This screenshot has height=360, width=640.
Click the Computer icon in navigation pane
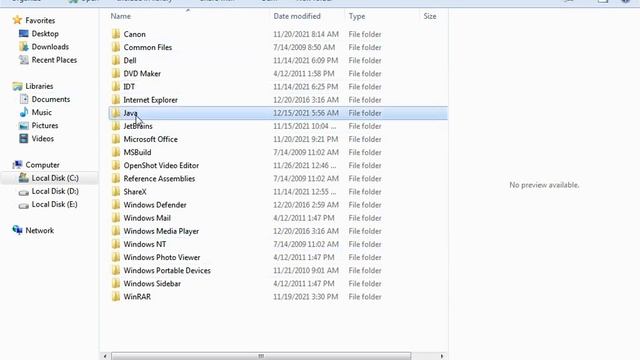pos(17,165)
